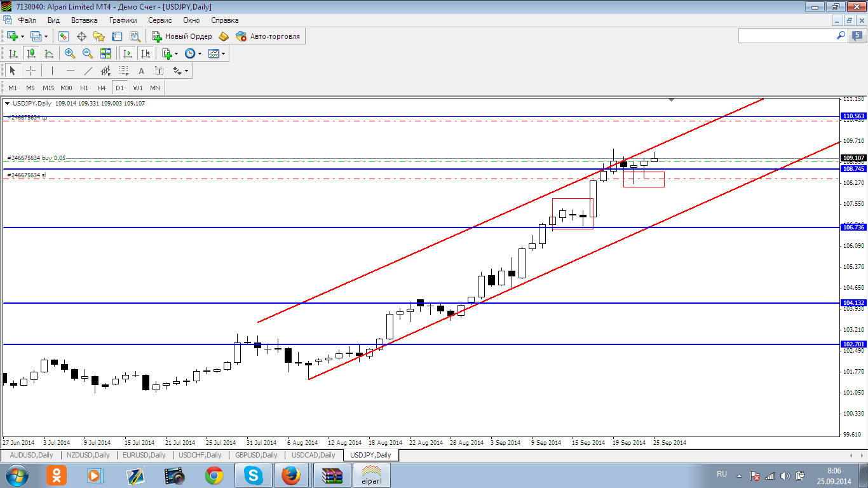868x488 pixels.
Task: Select the Horizontal Line drawing tool
Action: (x=70, y=71)
